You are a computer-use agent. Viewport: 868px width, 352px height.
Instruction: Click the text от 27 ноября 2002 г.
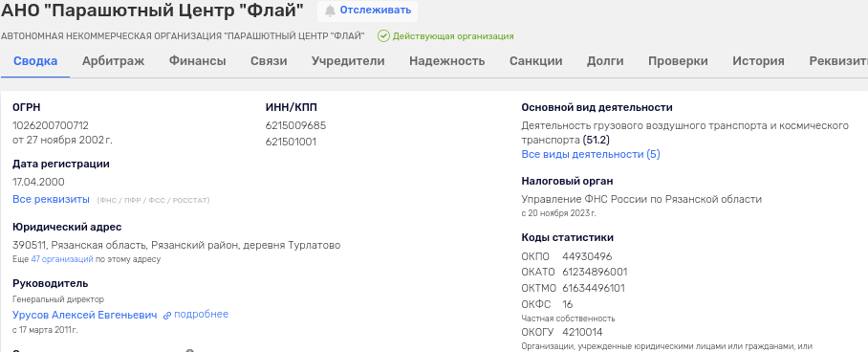point(62,140)
